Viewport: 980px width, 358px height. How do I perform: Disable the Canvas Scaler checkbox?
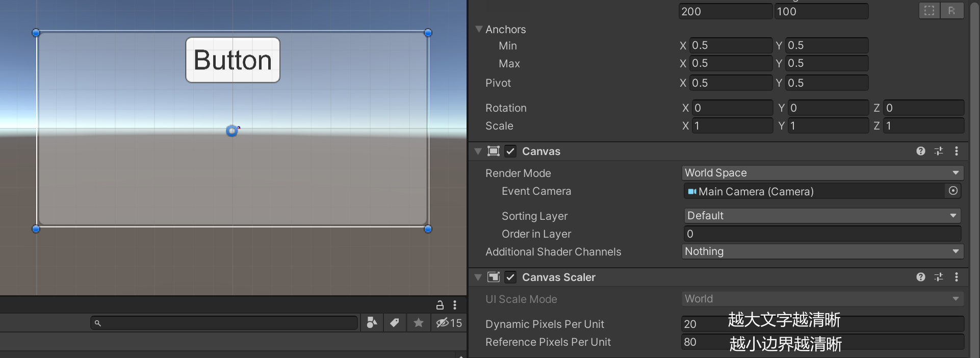pyautogui.click(x=510, y=277)
